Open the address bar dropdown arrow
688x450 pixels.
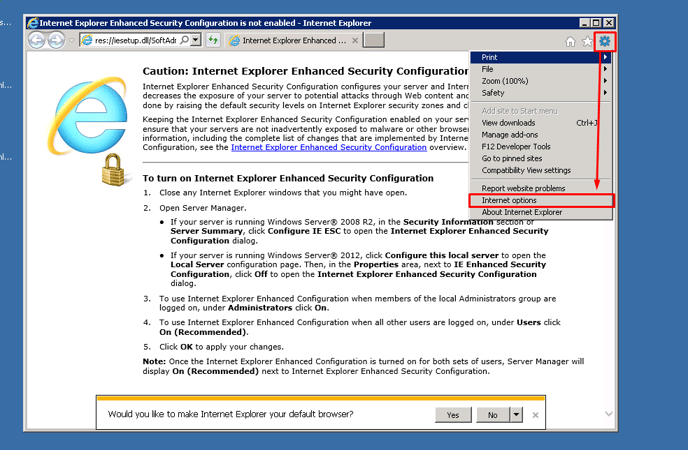197,40
